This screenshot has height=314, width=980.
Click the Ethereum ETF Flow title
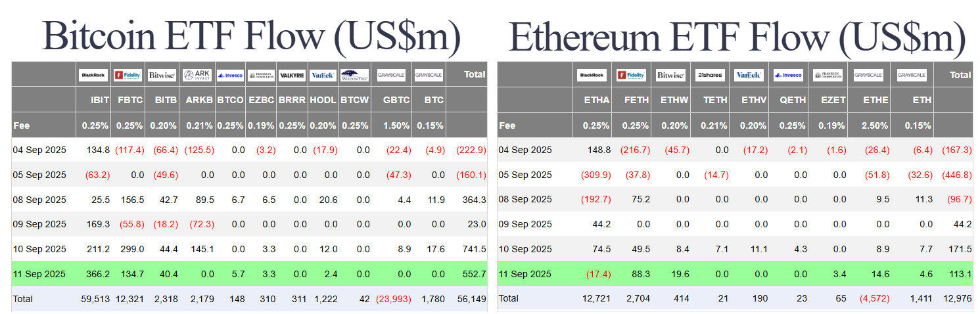click(737, 37)
